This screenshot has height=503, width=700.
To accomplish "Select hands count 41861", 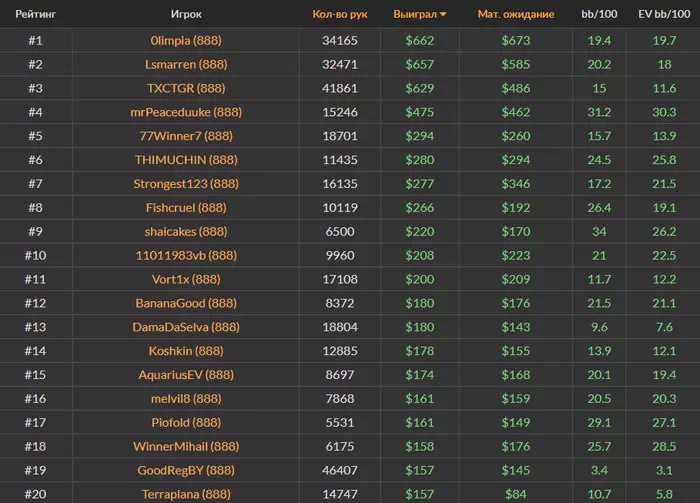I will (340, 88).
